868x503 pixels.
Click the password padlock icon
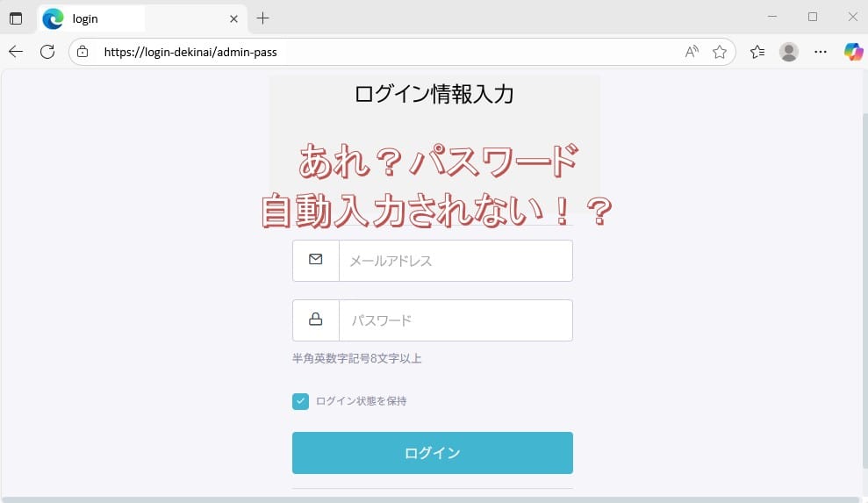click(x=316, y=319)
